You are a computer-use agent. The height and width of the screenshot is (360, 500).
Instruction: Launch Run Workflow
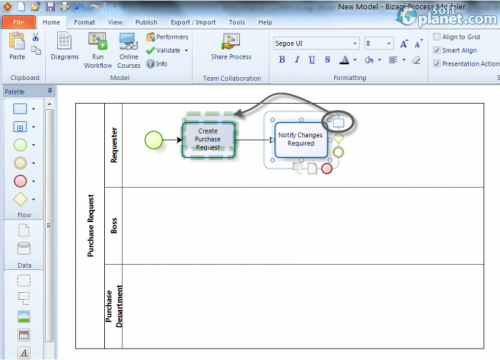pyautogui.click(x=98, y=50)
